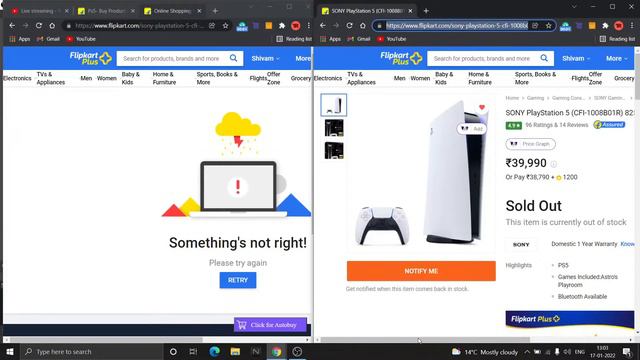Open YouTube bookmark in right window
640x360 pixels.
coord(391,39)
